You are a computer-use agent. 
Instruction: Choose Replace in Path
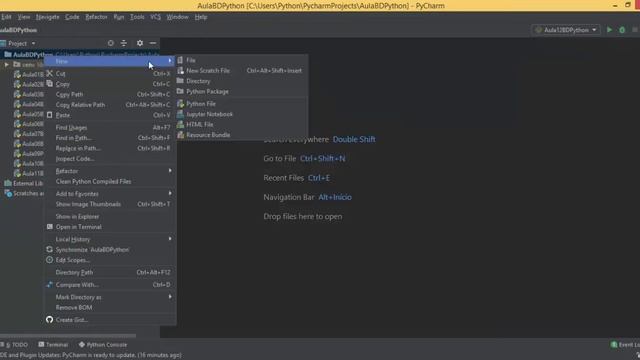click(110, 148)
